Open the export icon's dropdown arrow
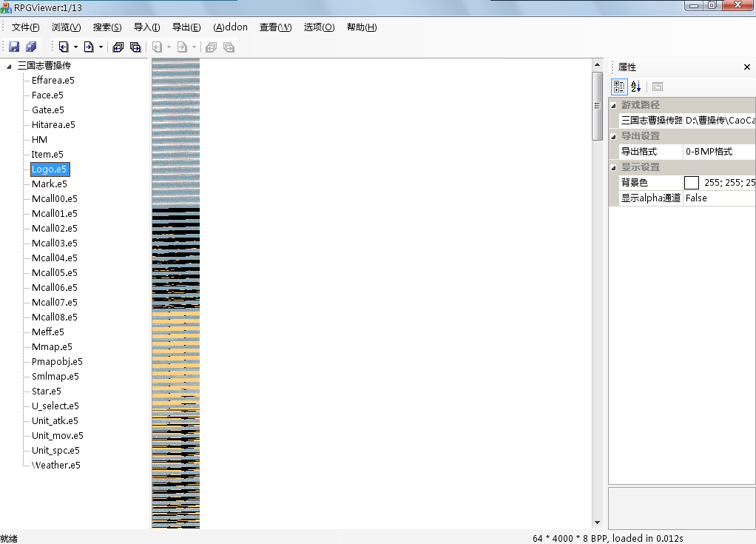The image size is (756, 544). coord(101,47)
